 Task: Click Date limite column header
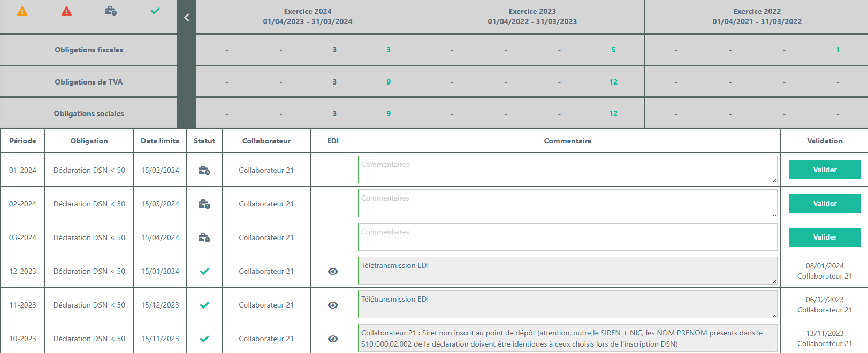click(160, 141)
